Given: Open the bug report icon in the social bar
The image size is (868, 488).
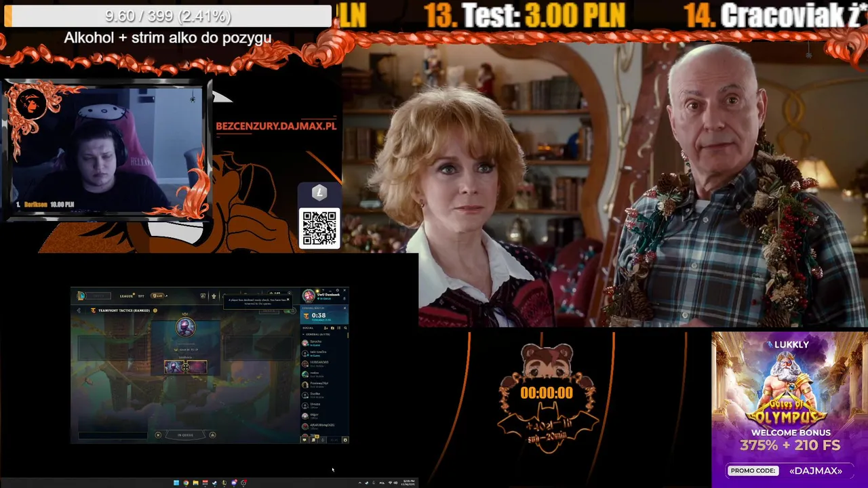Looking at the screenshot, I should [x=345, y=440].
